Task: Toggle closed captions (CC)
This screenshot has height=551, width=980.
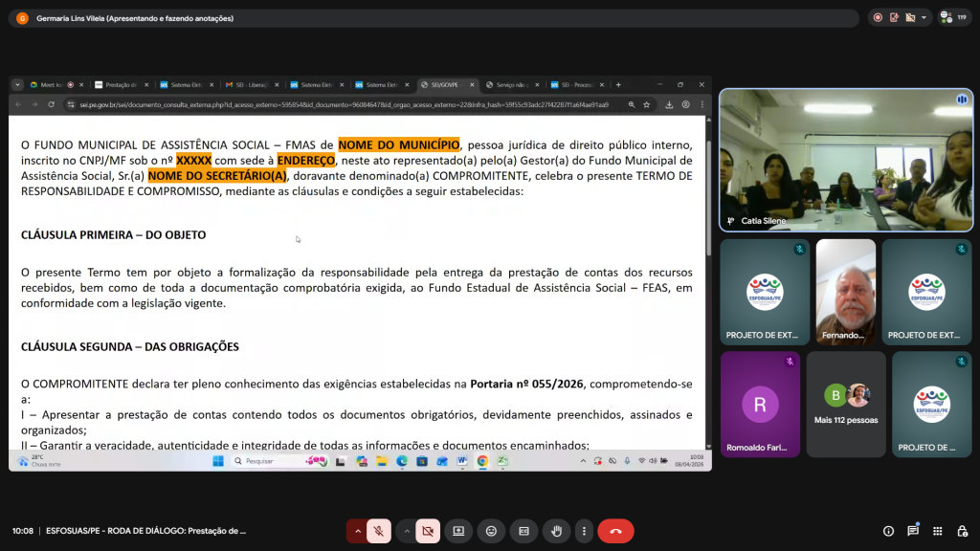Action: pos(523,531)
